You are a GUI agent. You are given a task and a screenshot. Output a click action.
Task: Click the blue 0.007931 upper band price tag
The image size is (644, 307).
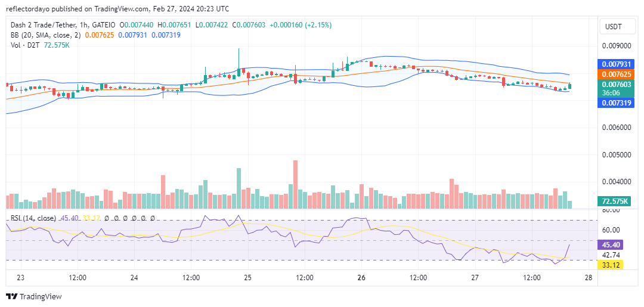pos(614,64)
